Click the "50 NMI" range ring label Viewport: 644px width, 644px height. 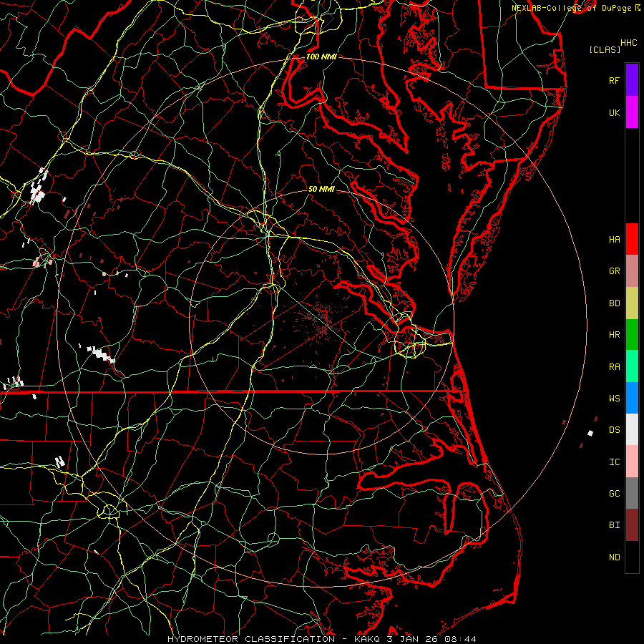(321, 190)
